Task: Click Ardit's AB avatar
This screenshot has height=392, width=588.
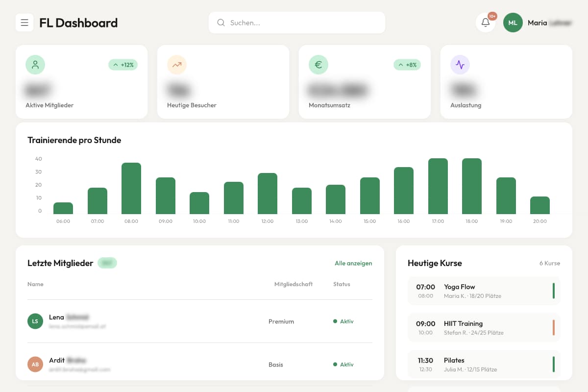Action: [x=35, y=364]
